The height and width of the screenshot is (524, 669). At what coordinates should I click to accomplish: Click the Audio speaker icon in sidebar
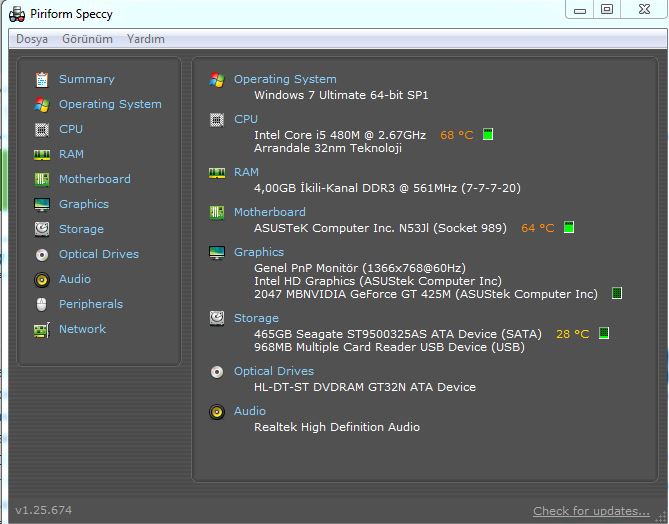[42, 279]
